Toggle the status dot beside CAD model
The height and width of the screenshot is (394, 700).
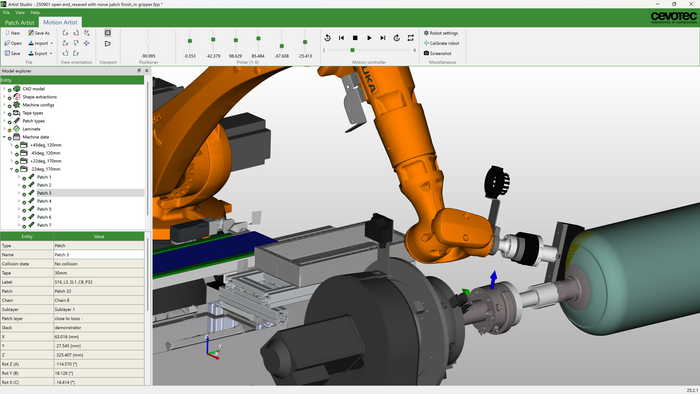9,90
